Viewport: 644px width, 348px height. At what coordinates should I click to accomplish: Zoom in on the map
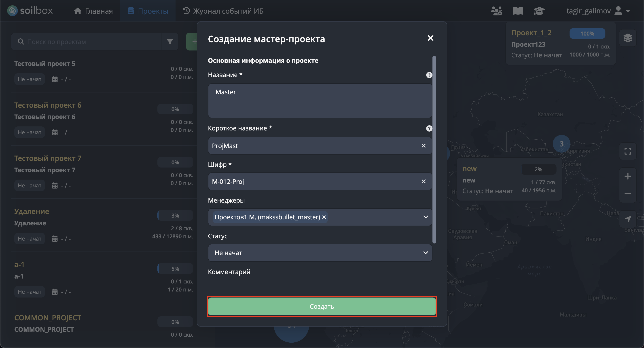coord(627,176)
